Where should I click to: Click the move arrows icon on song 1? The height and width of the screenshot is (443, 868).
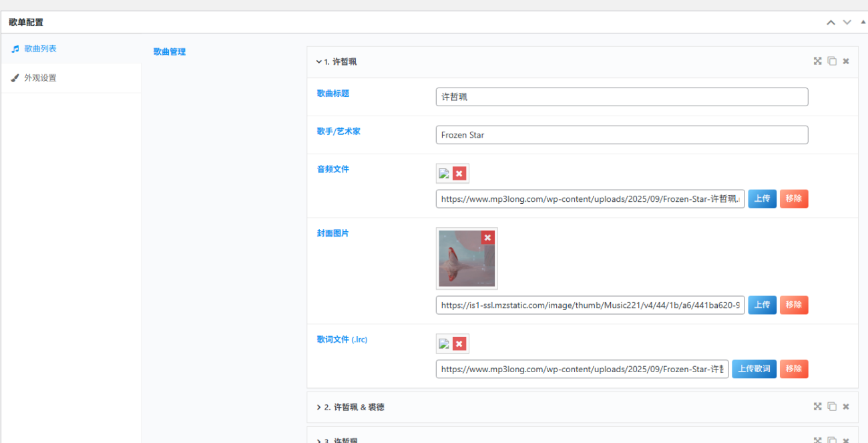[817, 61]
